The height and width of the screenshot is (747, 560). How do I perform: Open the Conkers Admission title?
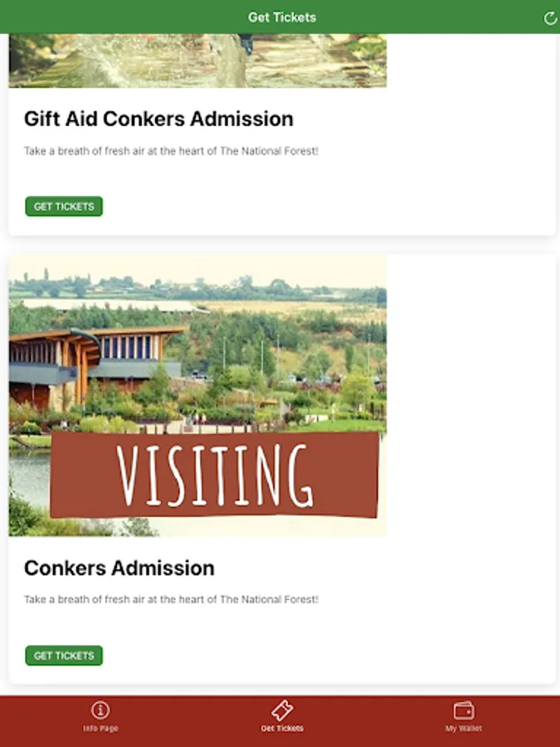(x=119, y=568)
